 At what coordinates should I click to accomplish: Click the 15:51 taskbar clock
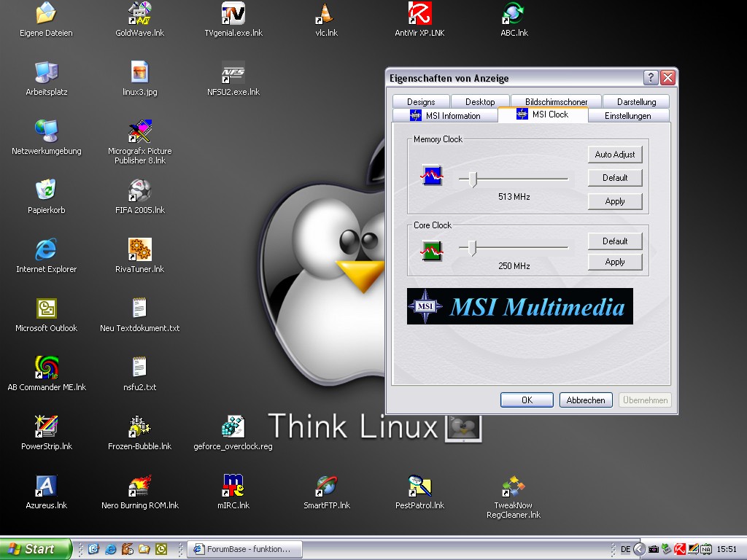(x=727, y=549)
